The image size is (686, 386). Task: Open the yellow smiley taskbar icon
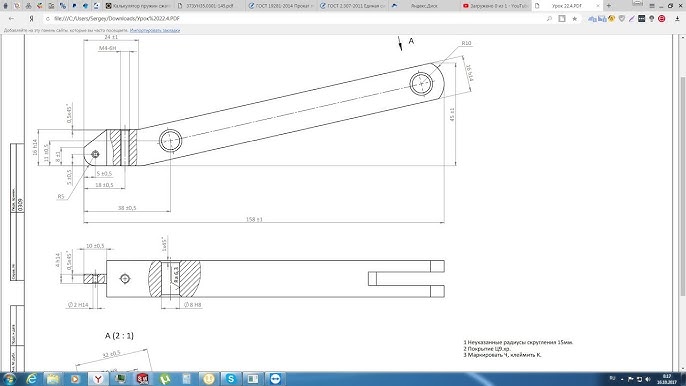tap(209, 379)
